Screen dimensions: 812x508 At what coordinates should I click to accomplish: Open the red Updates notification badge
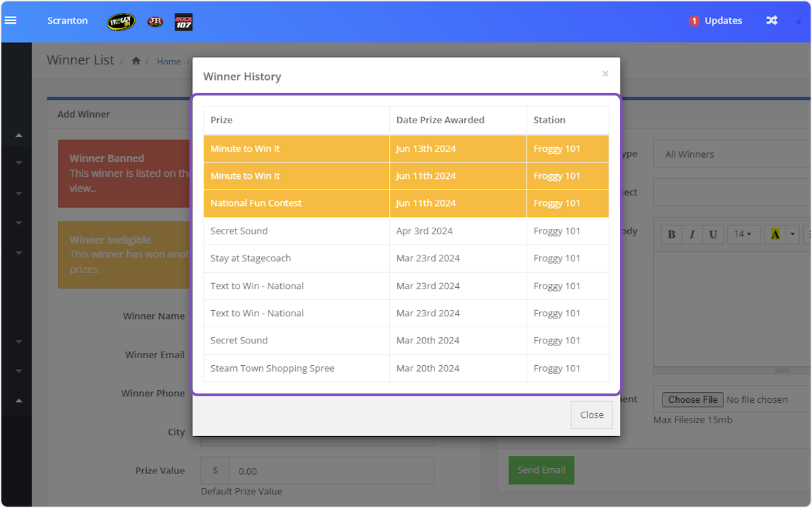tap(694, 21)
